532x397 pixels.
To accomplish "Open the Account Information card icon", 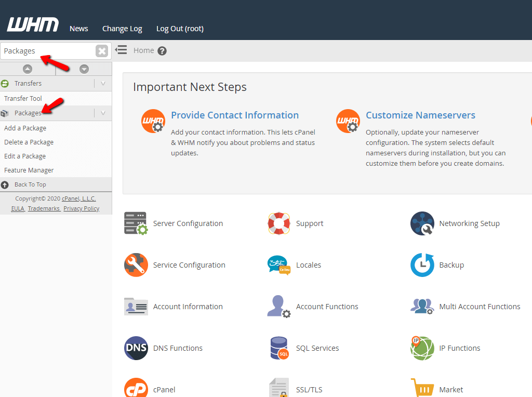I will point(136,307).
